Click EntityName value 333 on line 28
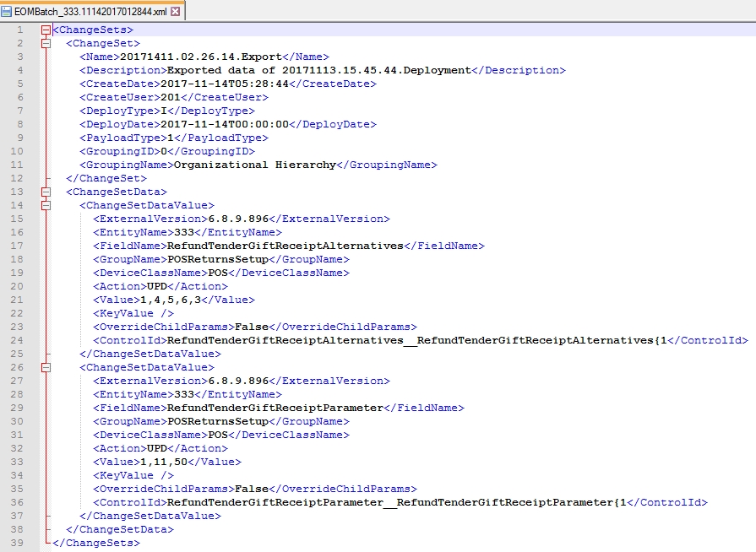 click(183, 394)
